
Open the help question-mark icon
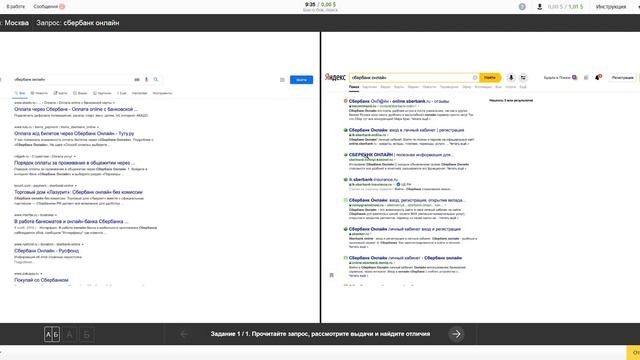click(x=522, y=7)
